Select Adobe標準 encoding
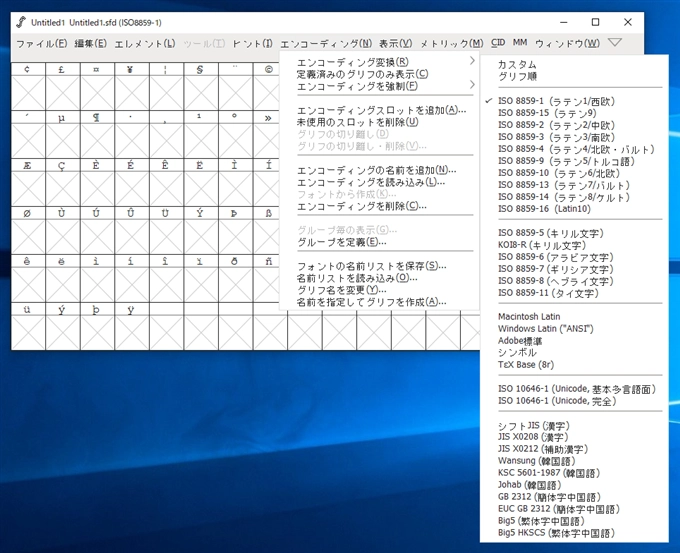This screenshot has height=553, width=680. [x=574, y=341]
